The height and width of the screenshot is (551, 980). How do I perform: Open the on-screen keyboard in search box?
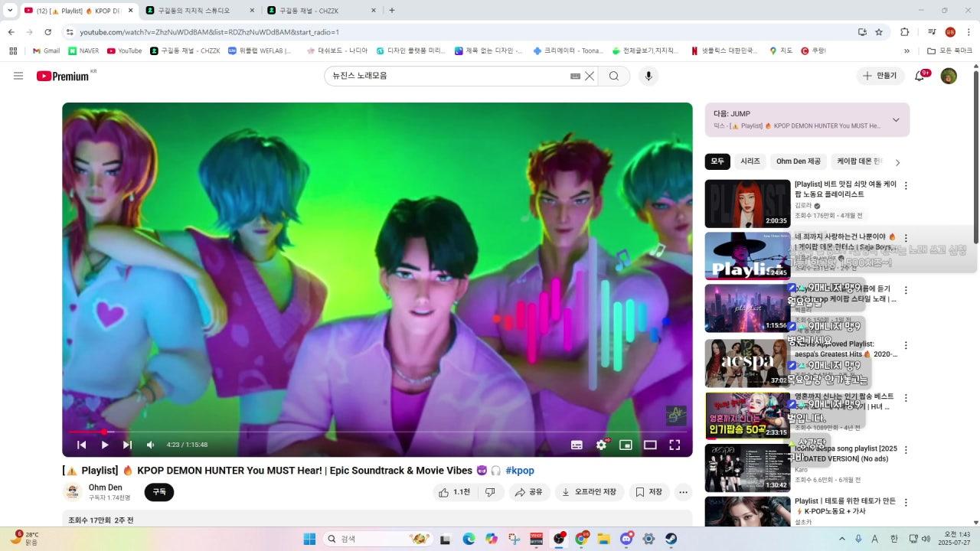click(x=575, y=76)
